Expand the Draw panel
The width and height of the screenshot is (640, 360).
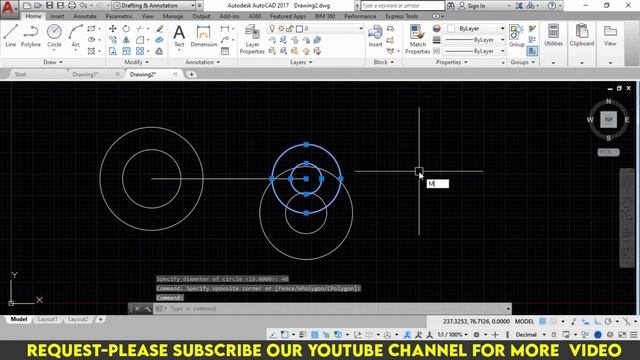pos(53,62)
